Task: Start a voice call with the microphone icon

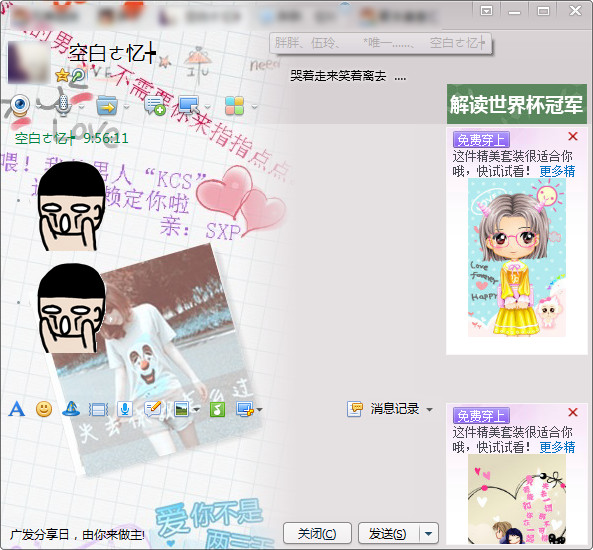Action: click(63, 105)
